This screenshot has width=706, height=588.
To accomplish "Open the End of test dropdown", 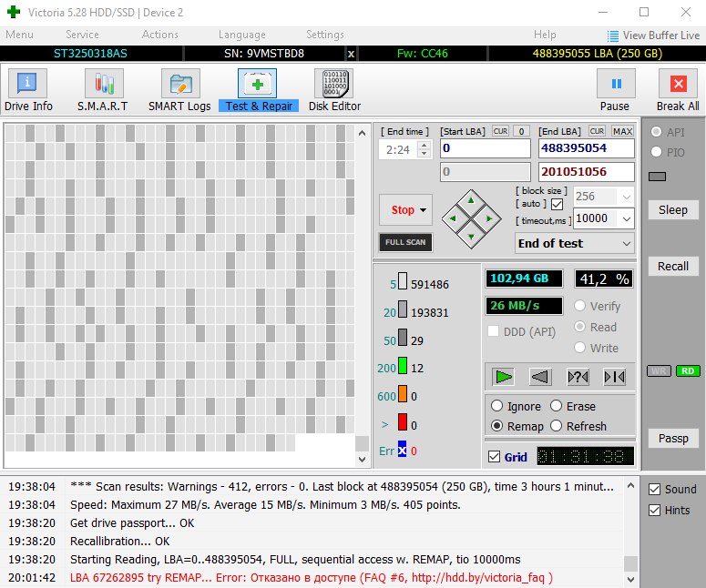I will pos(627,243).
